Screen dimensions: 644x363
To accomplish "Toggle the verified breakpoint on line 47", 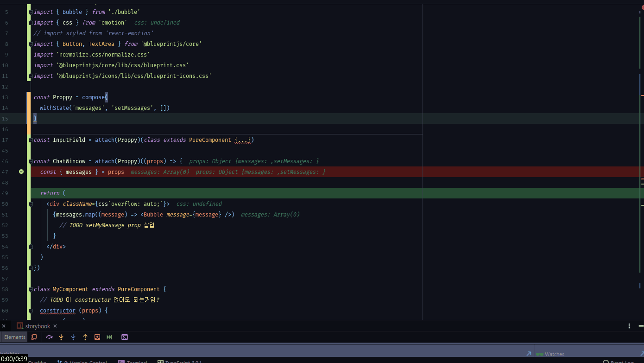I will (x=21, y=172).
